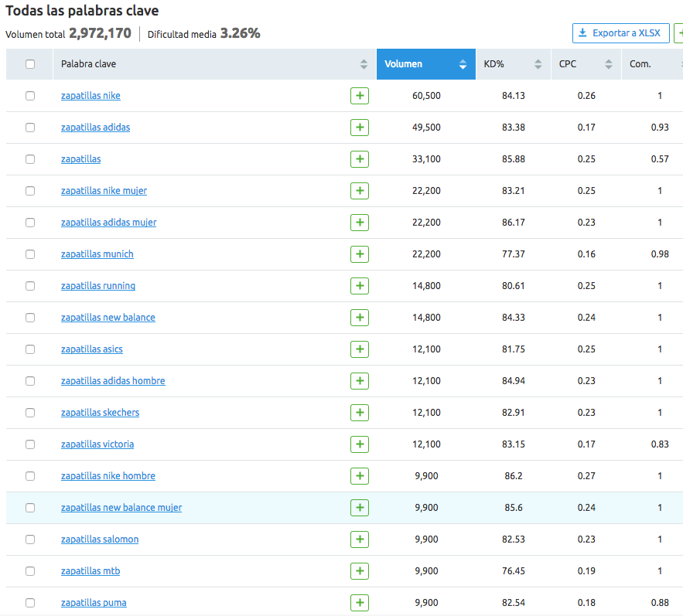The width and height of the screenshot is (683, 616).
Task: Open the zapatillas mtb keyword link
Action: [x=90, y=571]
